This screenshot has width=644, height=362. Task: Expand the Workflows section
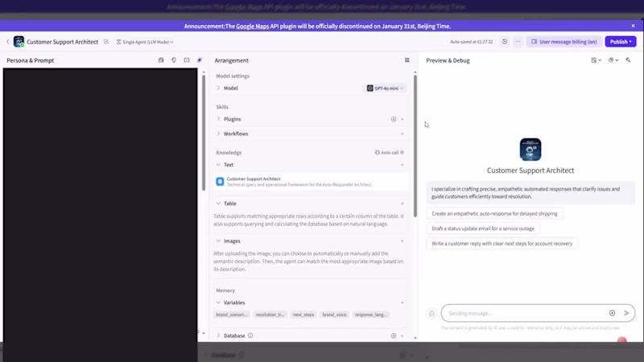[218, 134]
